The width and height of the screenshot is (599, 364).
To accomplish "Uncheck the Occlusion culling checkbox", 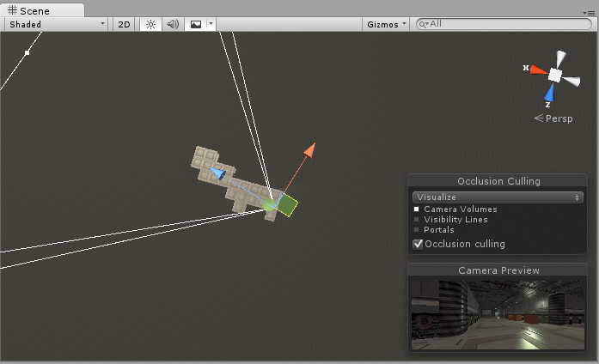I will pyautogui.click(x=418, y=244).
